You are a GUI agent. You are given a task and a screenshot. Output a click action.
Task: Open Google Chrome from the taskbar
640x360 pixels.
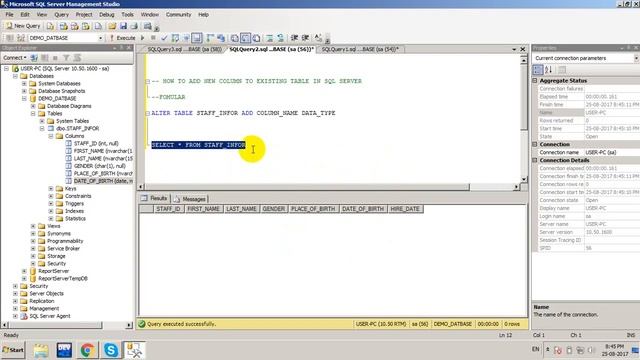(x=87, y=350)
